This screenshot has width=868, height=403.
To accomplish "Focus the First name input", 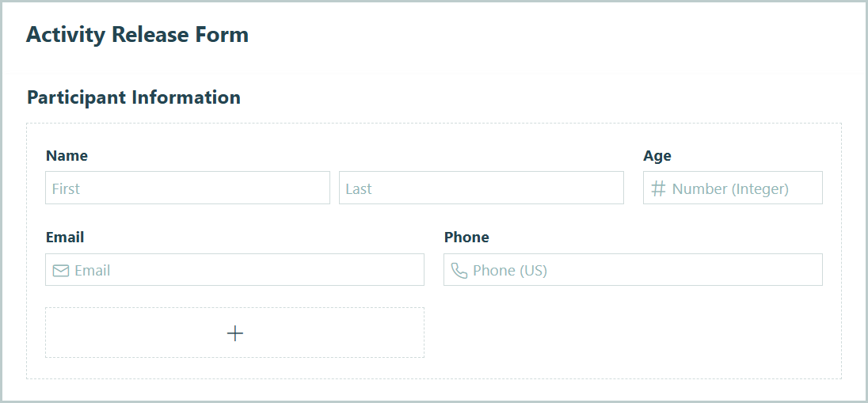I will point(188,188).
